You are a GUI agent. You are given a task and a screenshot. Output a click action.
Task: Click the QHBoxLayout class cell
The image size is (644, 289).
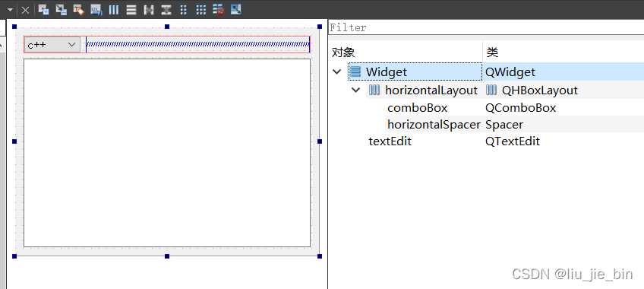click(540, 91)
